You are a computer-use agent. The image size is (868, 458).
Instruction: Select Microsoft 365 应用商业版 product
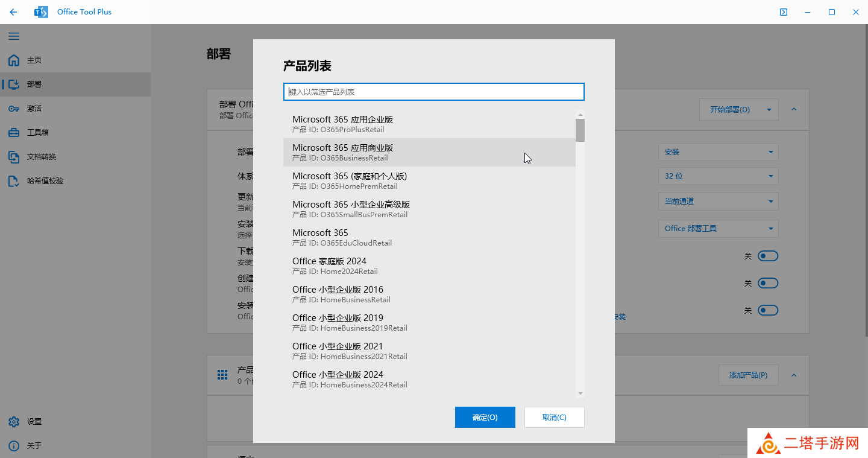pos(429,153)
